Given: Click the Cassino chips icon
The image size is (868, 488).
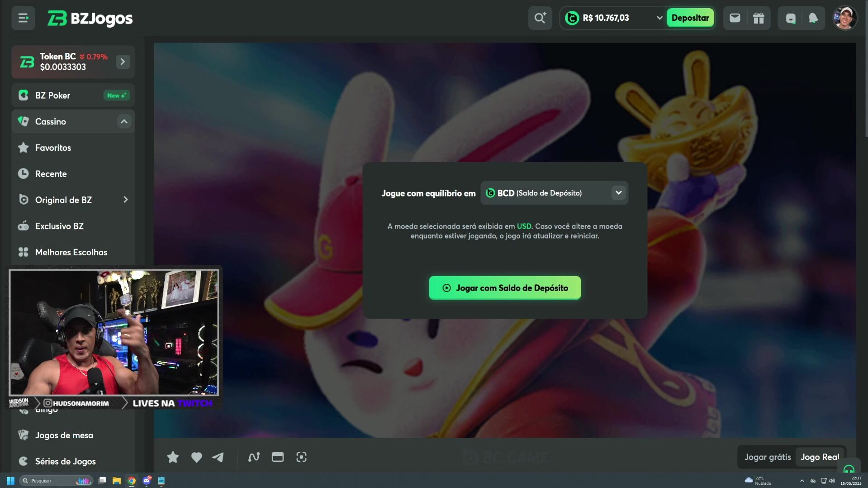Looking at the screenshot, I should click(23, 121).
